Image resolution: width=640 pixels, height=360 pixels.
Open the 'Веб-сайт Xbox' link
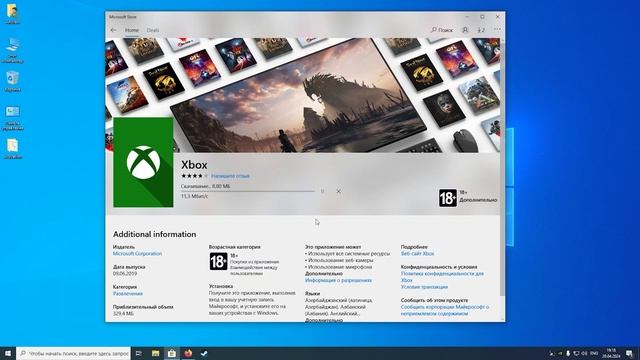click(417, 253)
